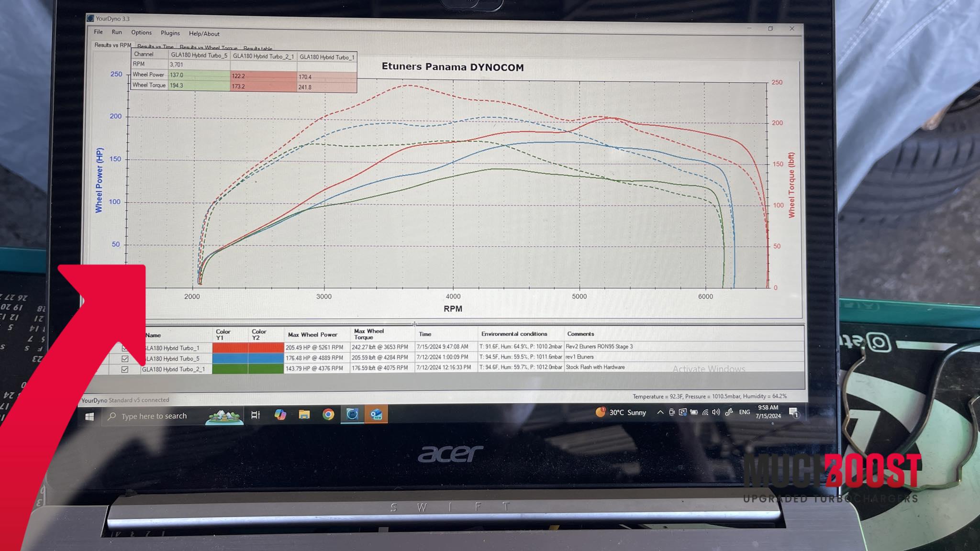Select the GLA180 Hybrid Turbo_2_1 run name
Viewport: 980px width, 551px height.
pos(173,369)
